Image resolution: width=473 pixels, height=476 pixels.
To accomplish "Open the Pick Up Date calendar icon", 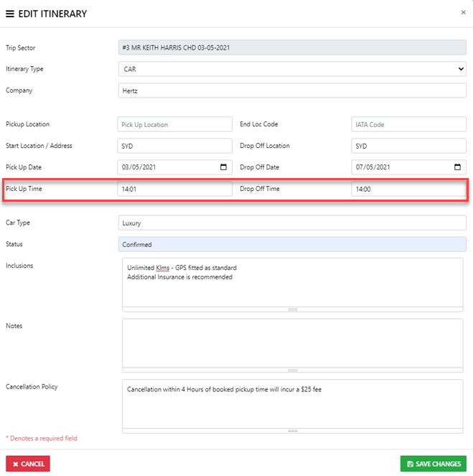I will click(x=223, y=167).
